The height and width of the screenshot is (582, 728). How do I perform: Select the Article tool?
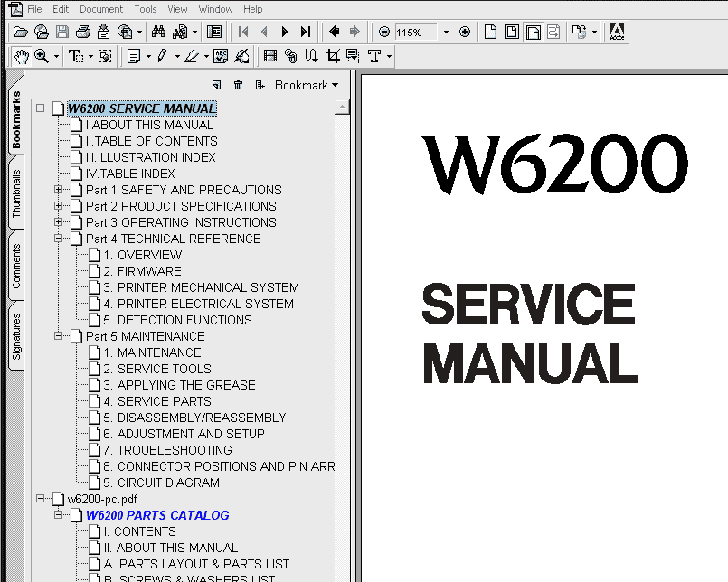[x=311, y=57]
